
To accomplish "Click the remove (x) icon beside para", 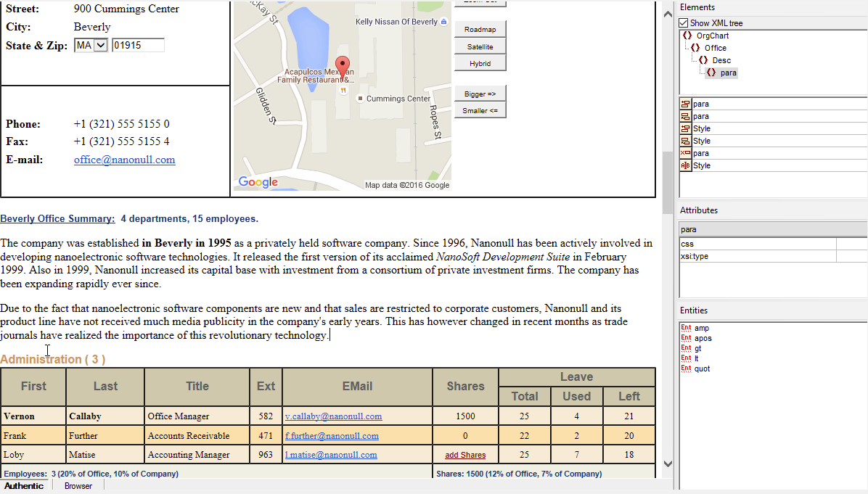I will [685, 153].
